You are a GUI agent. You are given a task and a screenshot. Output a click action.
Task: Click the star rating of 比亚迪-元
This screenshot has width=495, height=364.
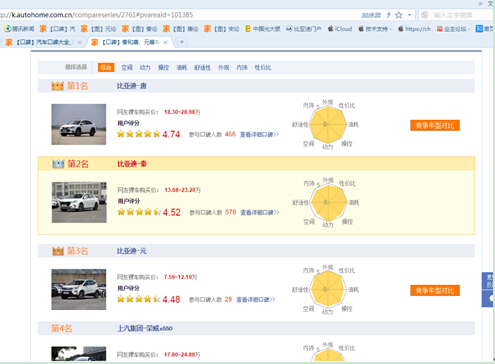[x=138, y=299]
